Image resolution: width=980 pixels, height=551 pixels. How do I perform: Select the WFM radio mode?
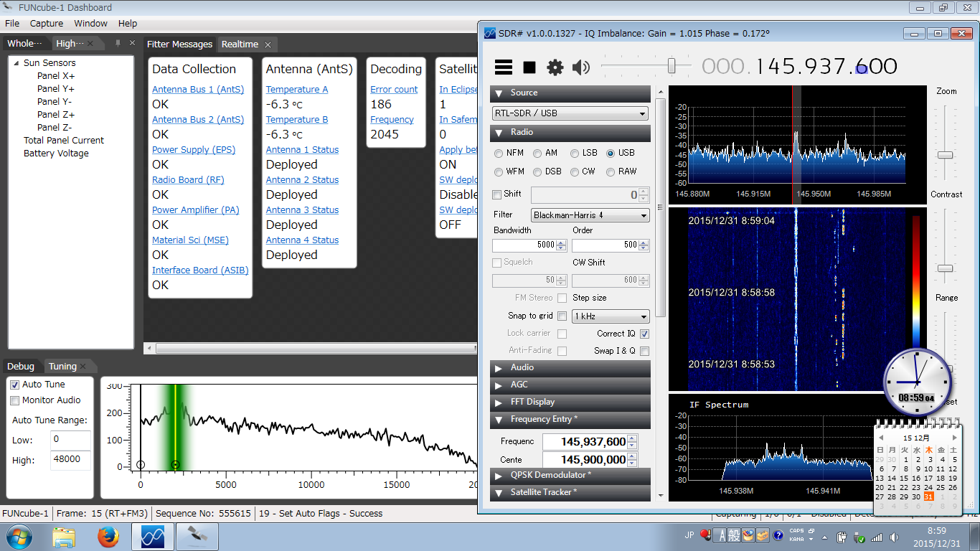(x=509, y=171)
